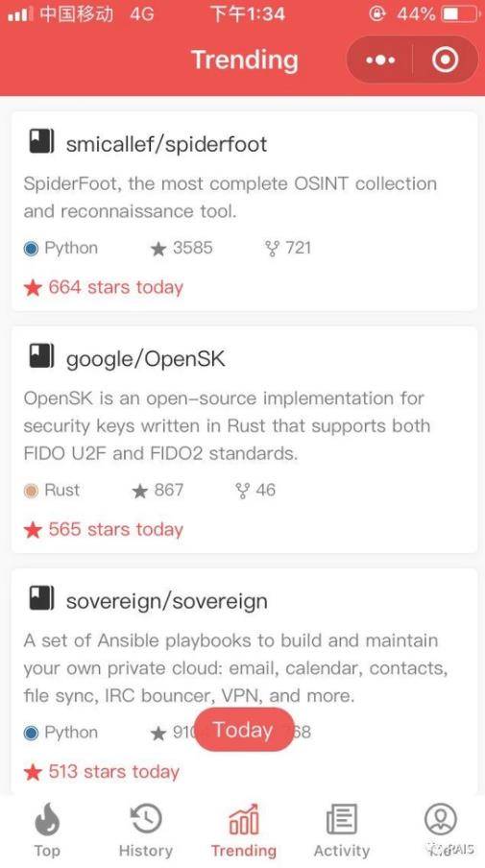Click the repo icon beside google/OpenSK

pyautogui.click(x=41, y=356)
